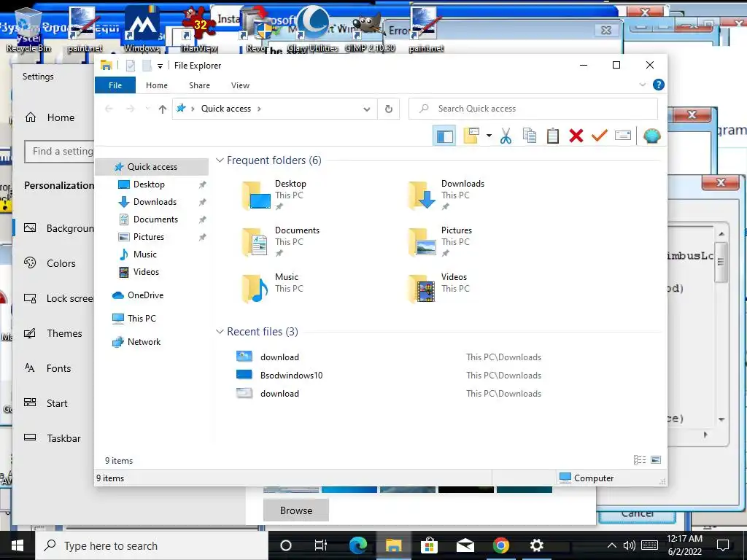
Task: Select Desktop in the navigation pane
Action: 149,184
